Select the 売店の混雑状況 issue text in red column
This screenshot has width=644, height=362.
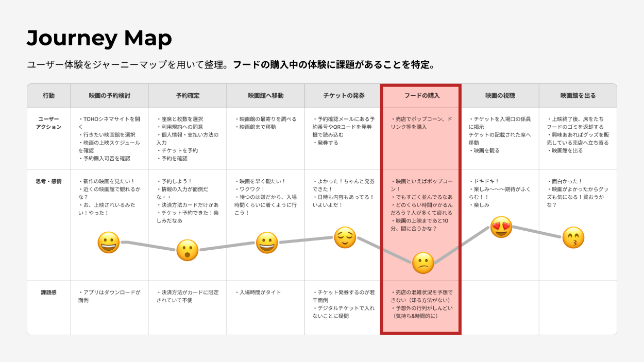coord(421,296)
